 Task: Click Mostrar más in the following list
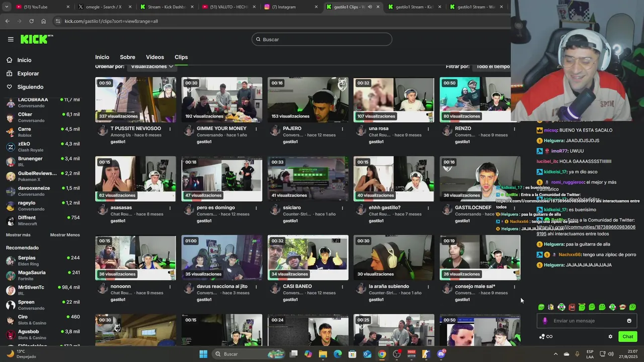18,235
